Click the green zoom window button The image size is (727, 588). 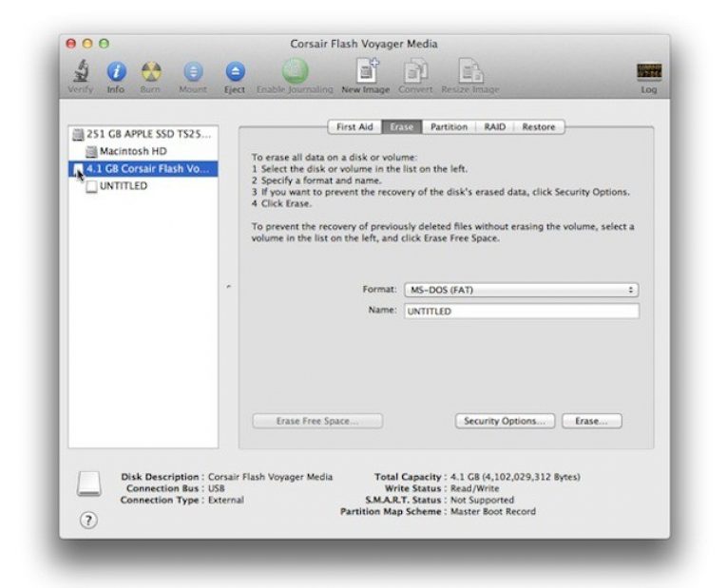tap(104, 44)
